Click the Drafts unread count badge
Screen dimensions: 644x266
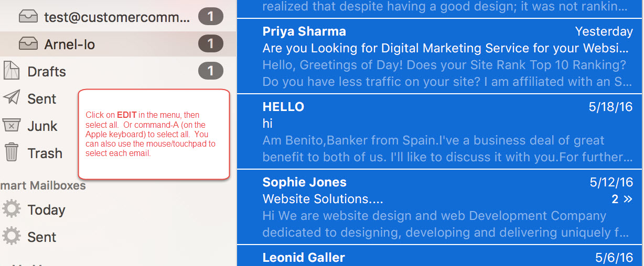(211, 71)
